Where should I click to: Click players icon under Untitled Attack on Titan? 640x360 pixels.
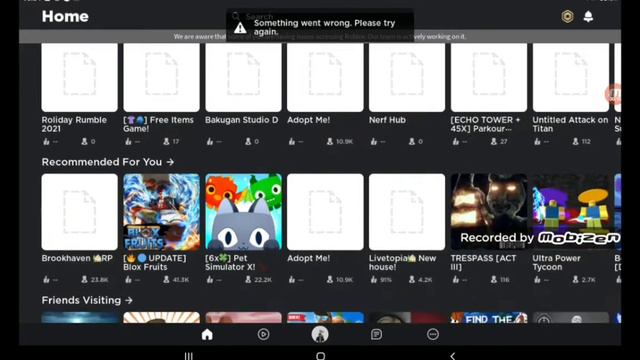pyautogui.click(x=576, y=141)
